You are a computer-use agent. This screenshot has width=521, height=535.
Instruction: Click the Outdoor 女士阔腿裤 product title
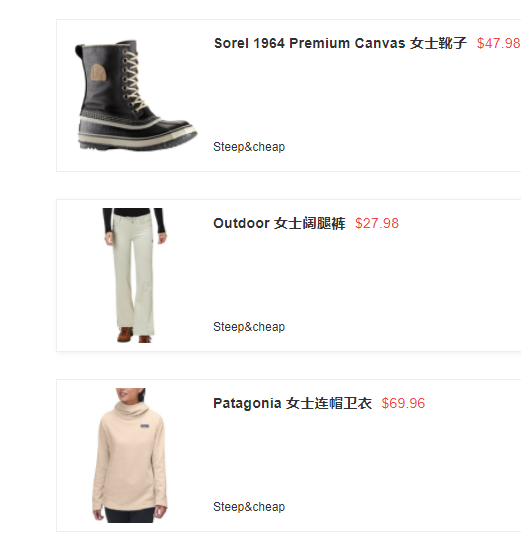coord(279,223)
